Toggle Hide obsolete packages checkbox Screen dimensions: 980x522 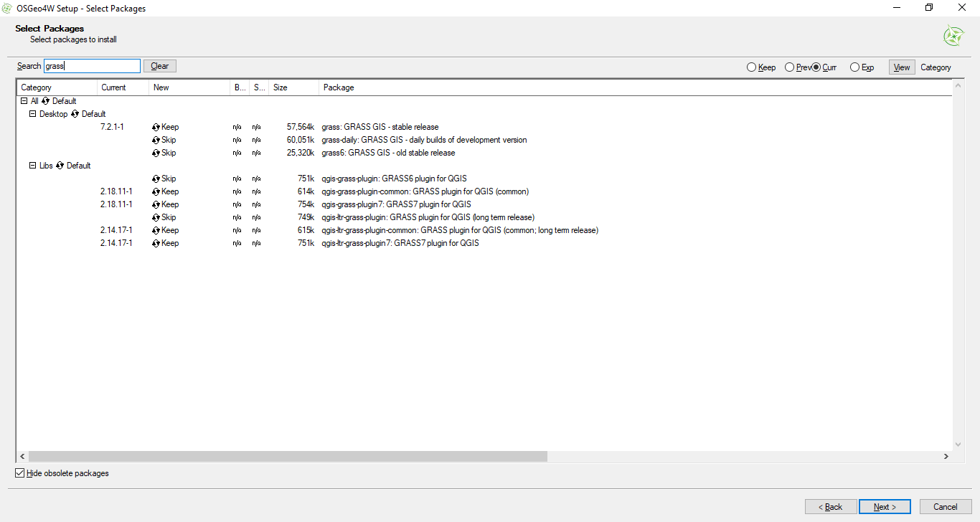[x=19, y=473]
